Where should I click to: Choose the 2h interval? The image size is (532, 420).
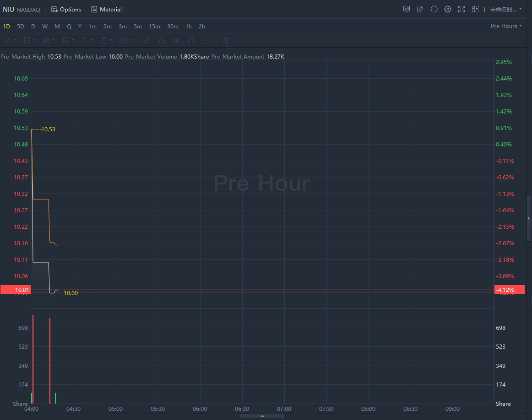(202, 27)
